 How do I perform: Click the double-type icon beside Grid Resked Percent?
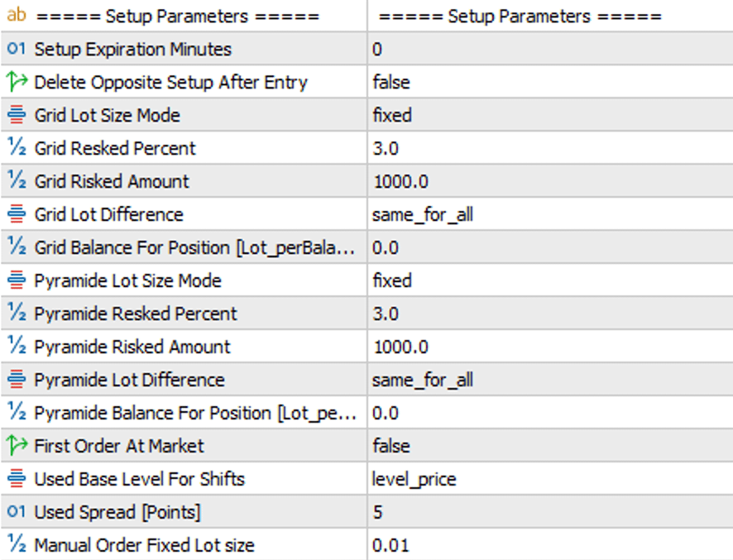click(x=17, y=148)
